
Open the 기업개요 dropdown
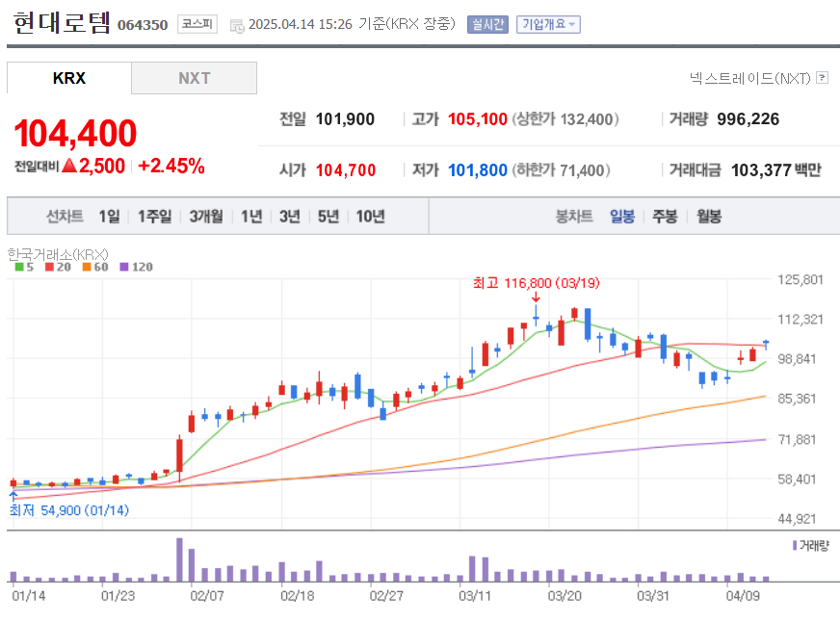click(x=548, y=24)
